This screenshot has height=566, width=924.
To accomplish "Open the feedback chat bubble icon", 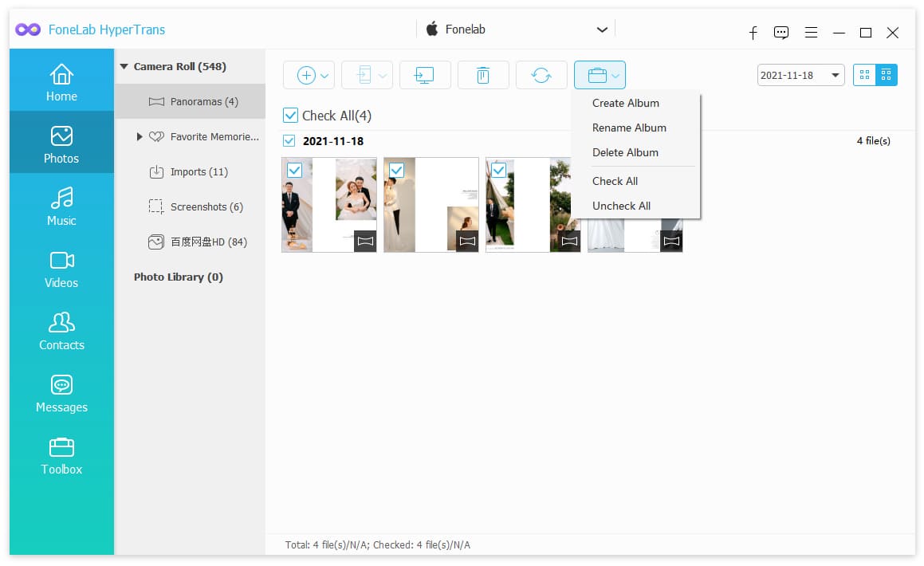I will [x=780, y=33].
